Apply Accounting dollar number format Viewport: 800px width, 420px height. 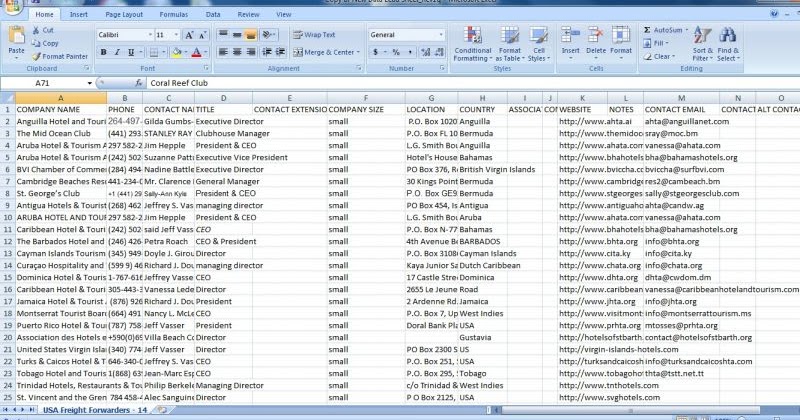pos(376,52)
